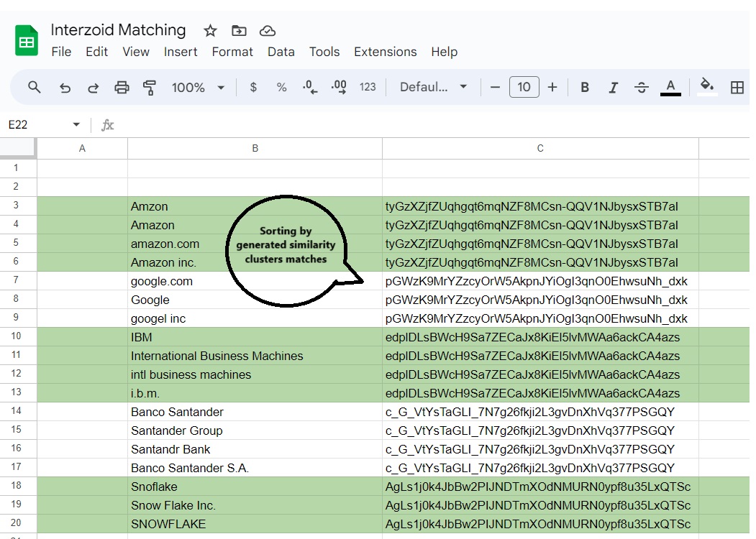756x539 pixels.
Task: Open the fill color picker
Action: pyautogui.click(x=707, y=86)
